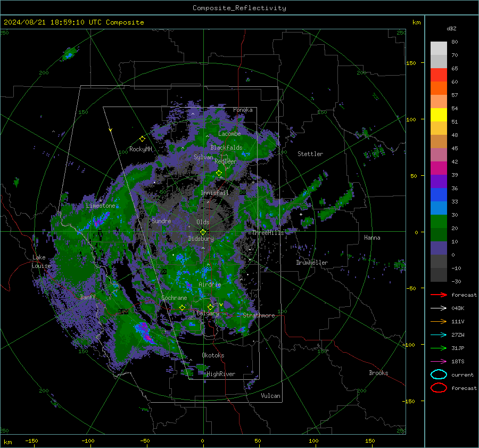This screenshot has width=479, height=448.
Task: Click the Cochrane town label
Action: [174, 298]
